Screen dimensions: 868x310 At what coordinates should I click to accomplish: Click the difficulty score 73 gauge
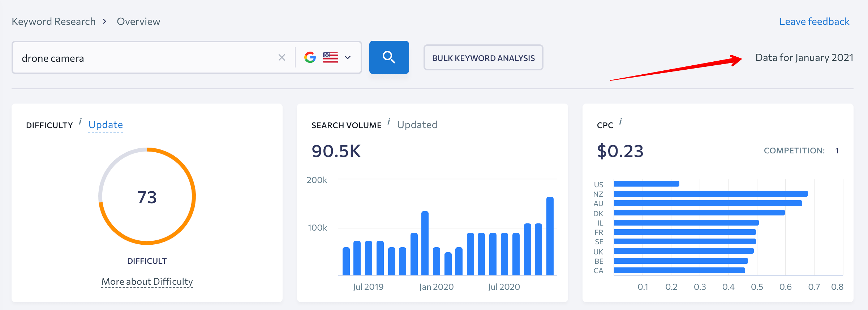(x=147, y=196)
